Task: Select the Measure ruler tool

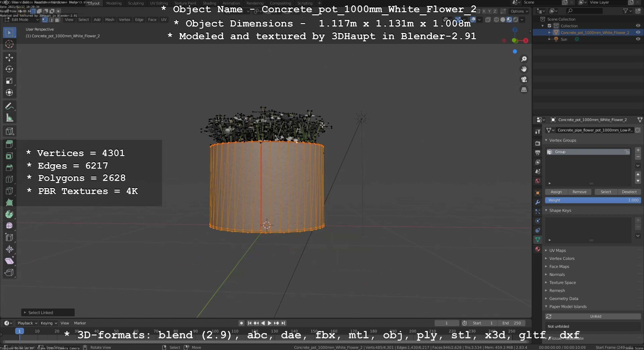Action: pyautogui.click(x=10, y=118)
